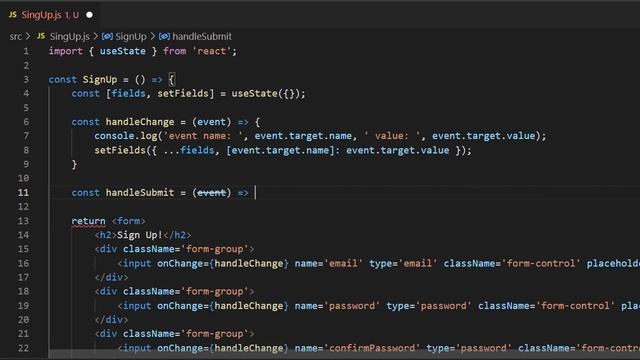This screenshot has width=640, height=360.
Task: Click line number 11 in the gutter
Action: [x=23, y=193]
